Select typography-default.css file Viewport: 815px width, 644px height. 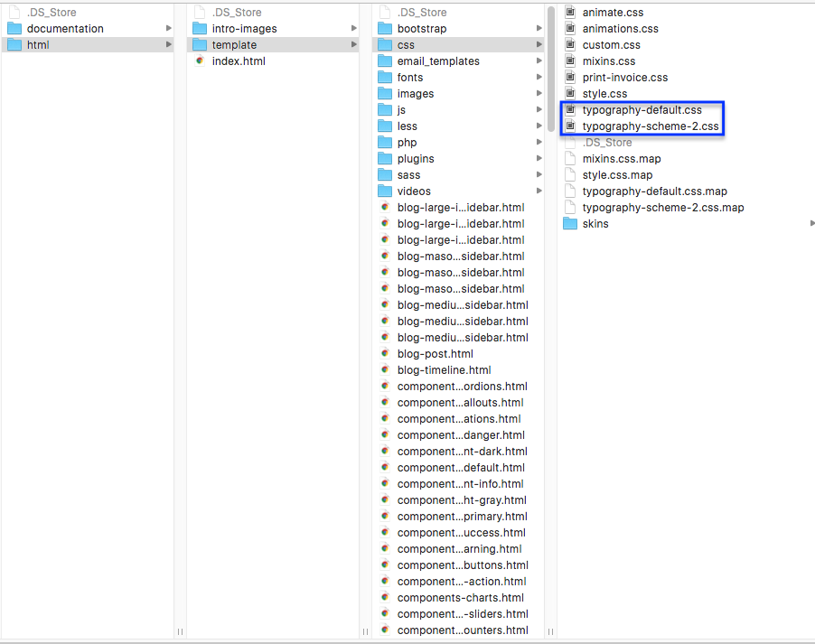coord(642,110)
